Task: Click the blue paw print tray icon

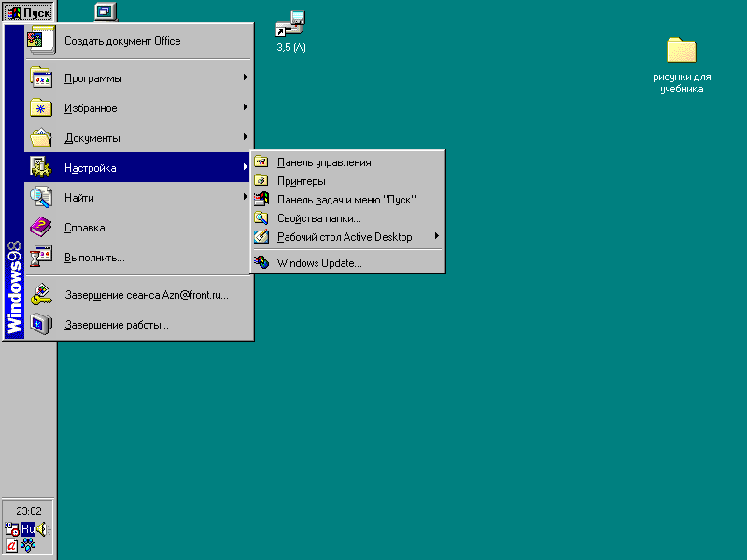Action: 28,545
